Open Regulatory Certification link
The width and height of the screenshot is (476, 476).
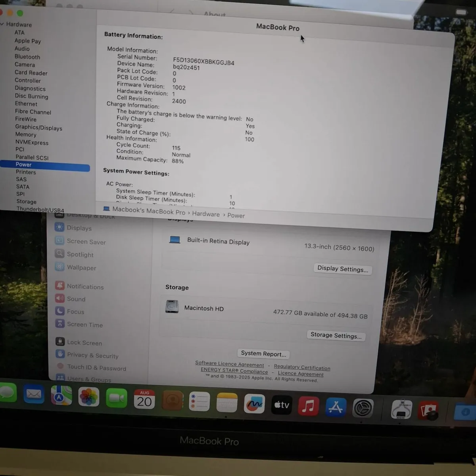(x=302, y=367)
